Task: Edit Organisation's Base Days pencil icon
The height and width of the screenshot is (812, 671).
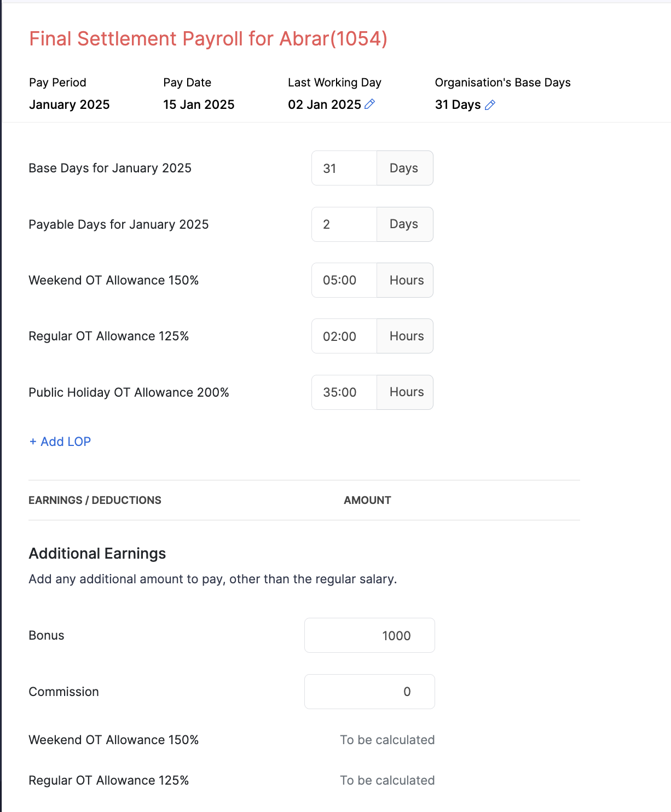Action: (490, 105)
